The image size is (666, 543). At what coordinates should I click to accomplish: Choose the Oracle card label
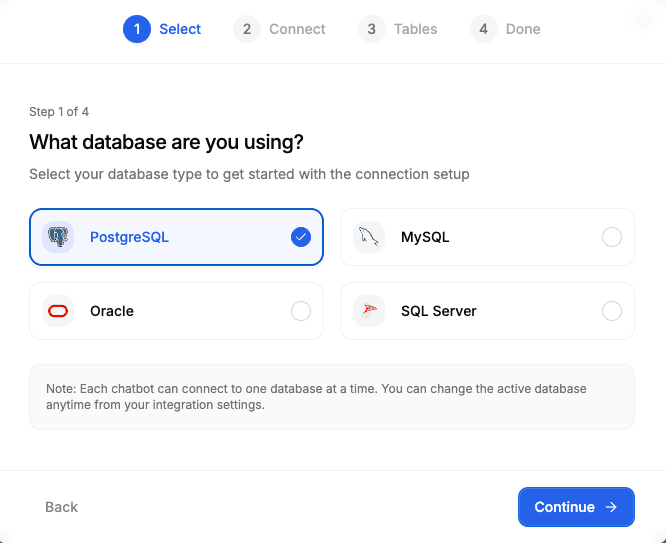[112, 311]
